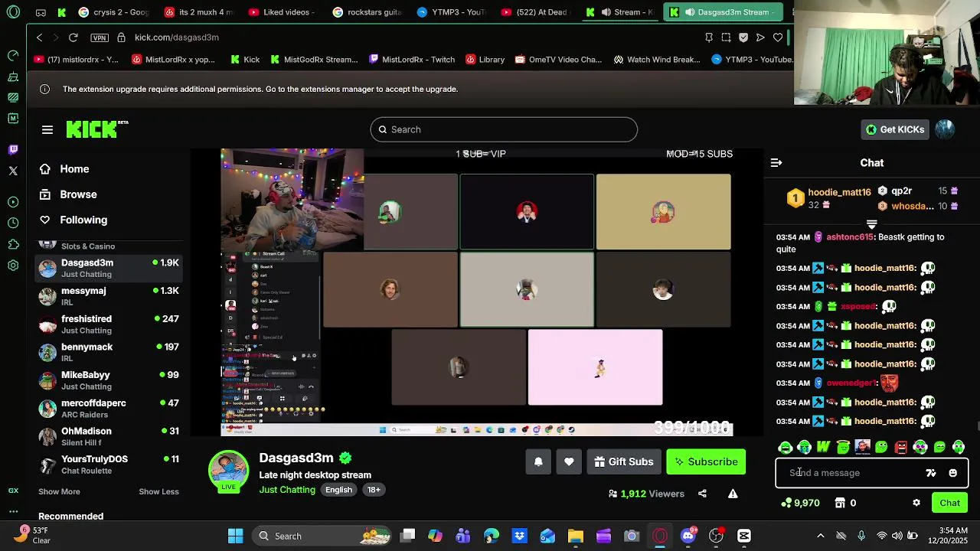Open Opera sidebar settings gear

coord(13,266)
